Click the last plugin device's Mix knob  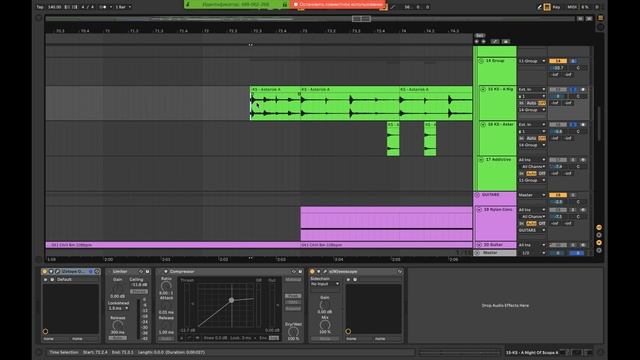click(x=325, y=325)
